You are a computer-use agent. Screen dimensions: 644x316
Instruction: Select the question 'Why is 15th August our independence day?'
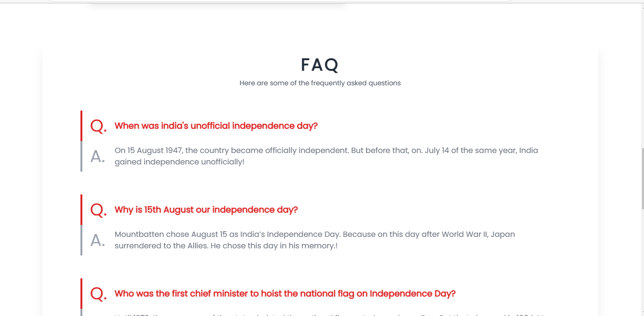coord(206,210)
